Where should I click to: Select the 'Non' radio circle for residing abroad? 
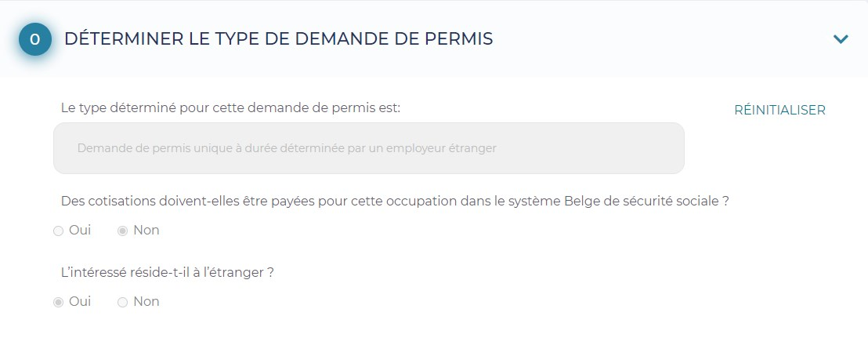[x=122, y=302]
